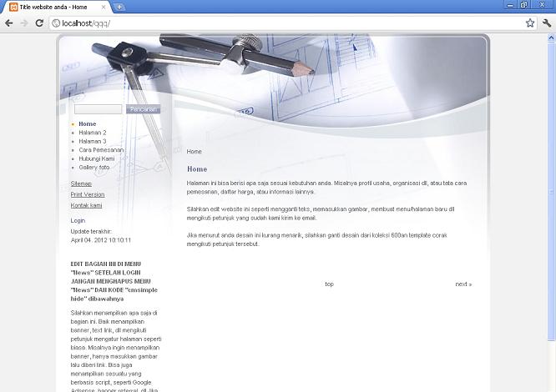Viewport: 556px width, 392px height.
Task: Open a new tab with plus button
Action: point(119,7)
